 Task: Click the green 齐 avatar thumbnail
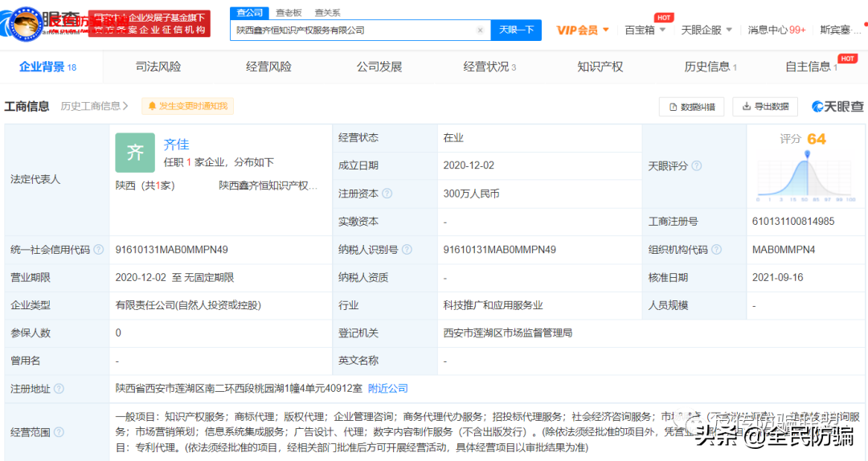tap(135, 152)
